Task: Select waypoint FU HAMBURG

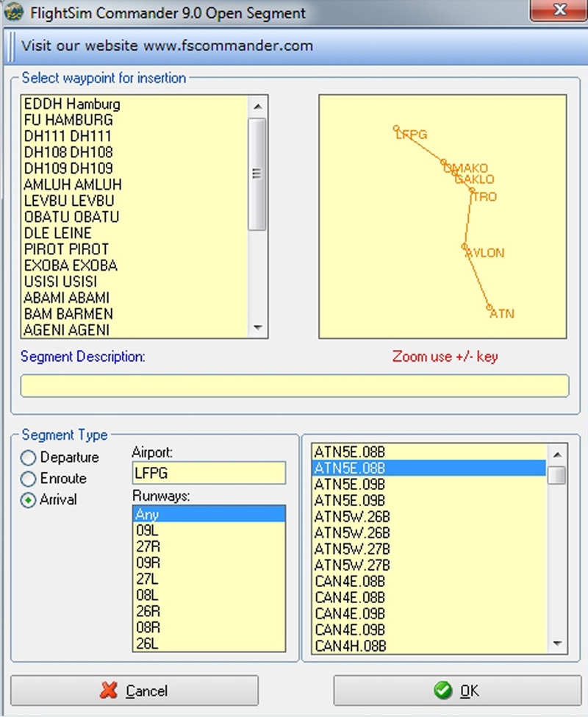Action: pyautogui.click(x=135, y=120)
